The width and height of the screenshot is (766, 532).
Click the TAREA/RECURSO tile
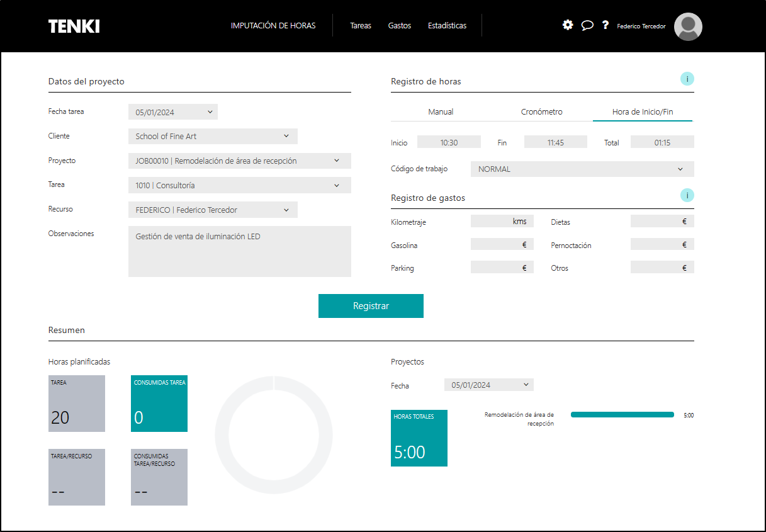[x=77, y=477]
